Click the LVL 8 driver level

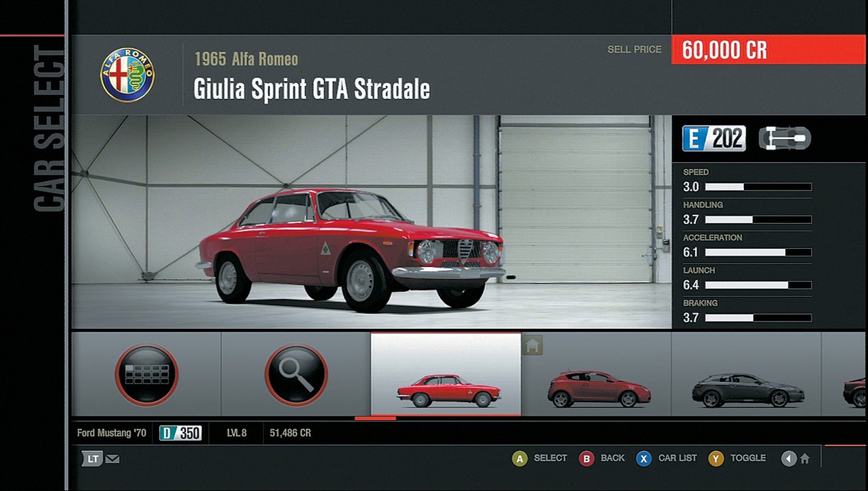(x=237, y=433)
